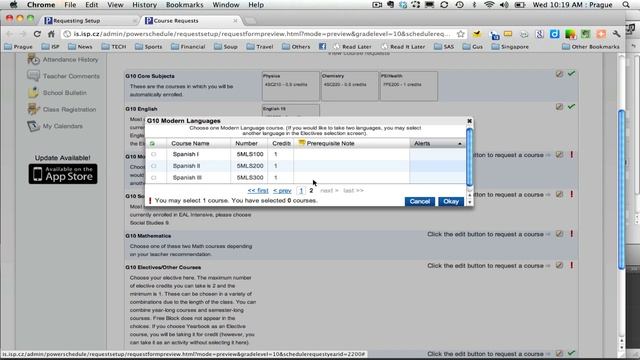The image size is (640, 360).
Task: Open the Chrome wrench settings menu
Action: click(616, 34)
